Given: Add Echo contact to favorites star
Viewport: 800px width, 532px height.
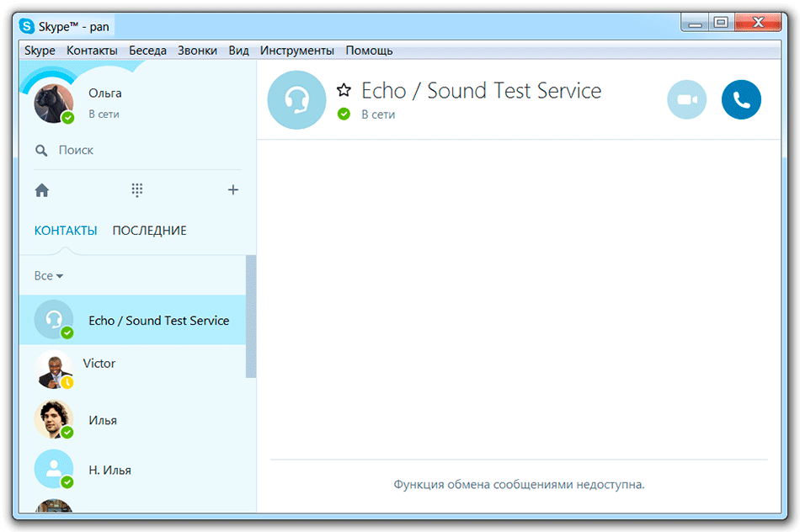Looking at the screenshot, I should coord(344,91).
